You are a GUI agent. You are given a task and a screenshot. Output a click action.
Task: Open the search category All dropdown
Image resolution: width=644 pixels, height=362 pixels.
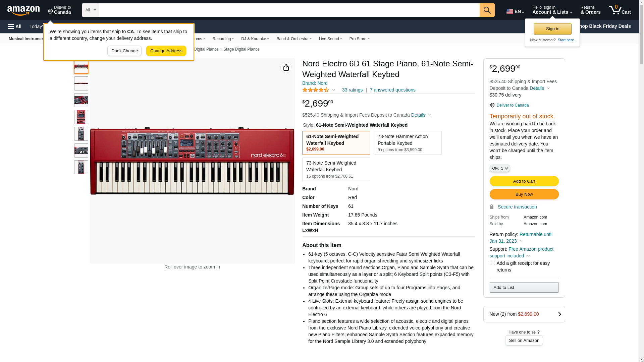click(90, 10)
